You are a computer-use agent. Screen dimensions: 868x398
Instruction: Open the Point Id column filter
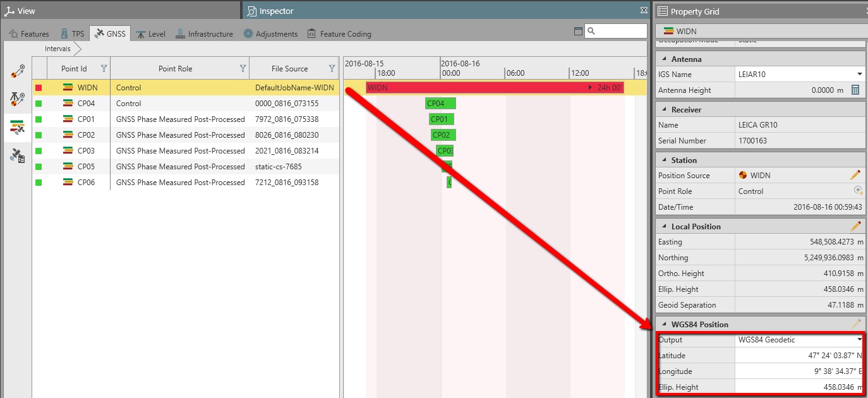point(104,68)
